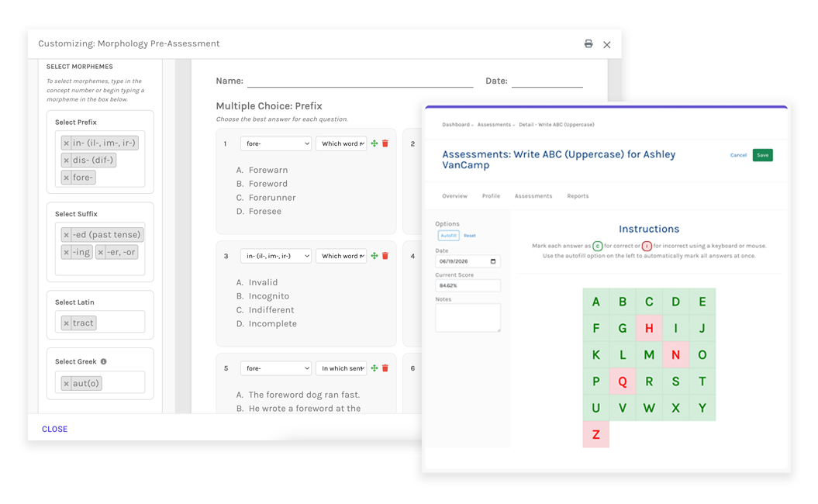Delete question 5 with the red trash icon

pyautogui.click(x=385, y=368)
